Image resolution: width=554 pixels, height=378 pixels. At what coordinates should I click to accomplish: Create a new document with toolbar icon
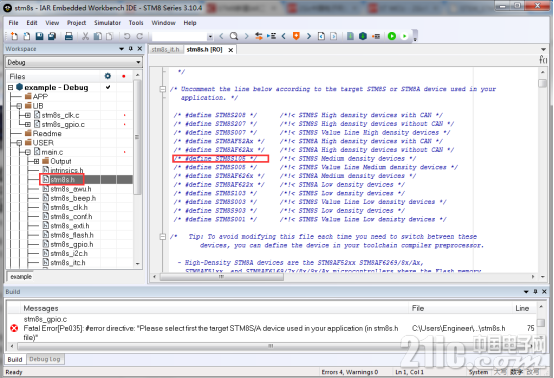click(x=14, y=36)
